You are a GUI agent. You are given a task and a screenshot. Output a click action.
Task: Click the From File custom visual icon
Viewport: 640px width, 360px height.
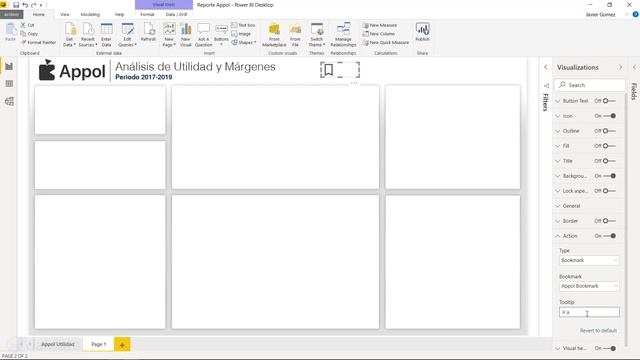click(x=295, y=29)
